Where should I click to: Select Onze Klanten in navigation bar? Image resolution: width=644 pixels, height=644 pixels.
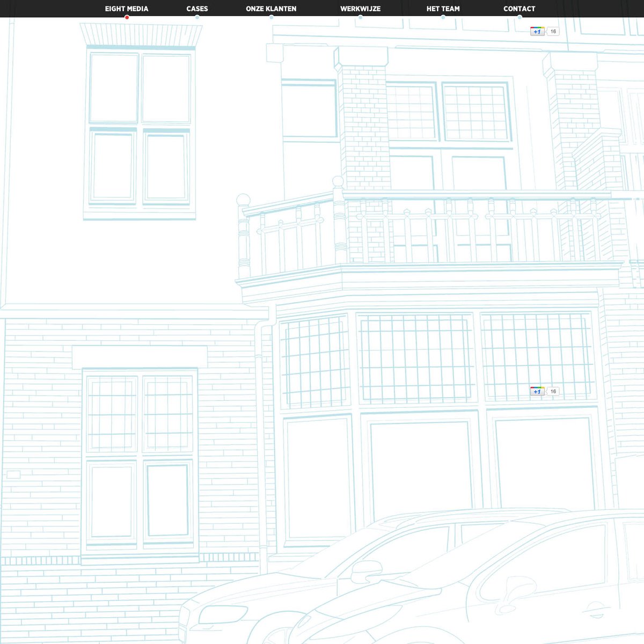coord(271,9)
